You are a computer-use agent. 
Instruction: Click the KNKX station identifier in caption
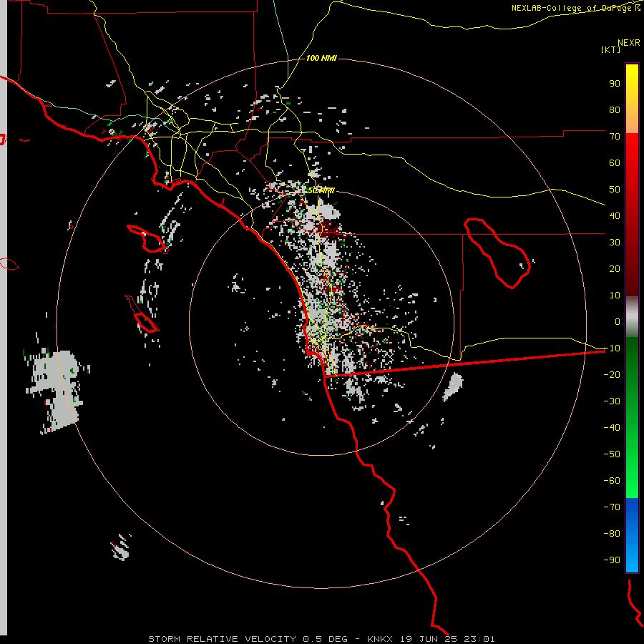[380, 639]
